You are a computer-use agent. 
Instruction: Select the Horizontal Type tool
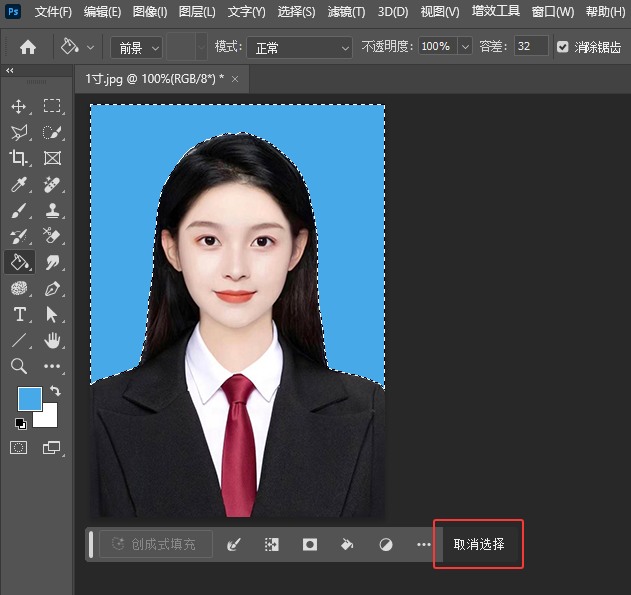coord(19,314)
